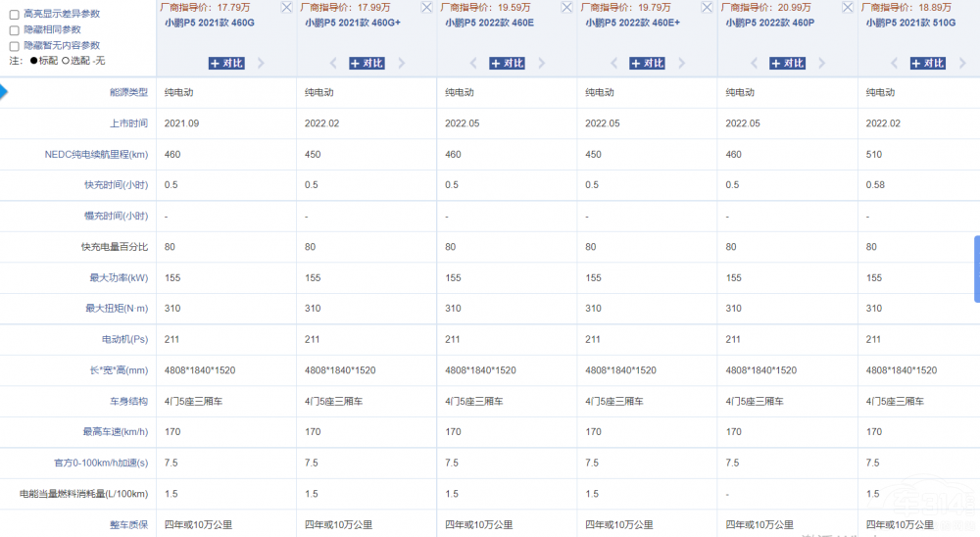Image resolution: width=980 pixels, height=537 pixels.
Task: Remove 小鹏P5 2022款 460E from the comparison
Action: click(566, 8)
